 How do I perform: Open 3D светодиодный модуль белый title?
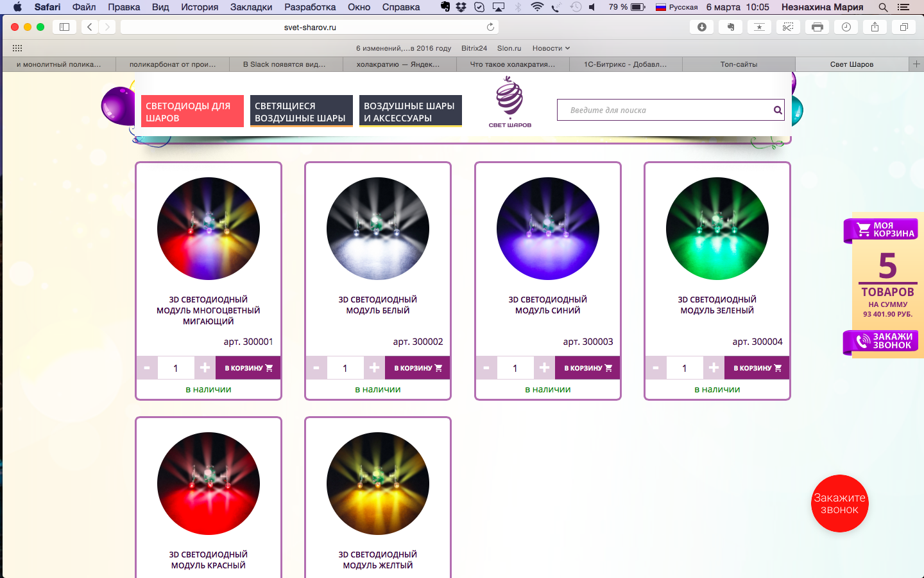click(x=378, y=305)
